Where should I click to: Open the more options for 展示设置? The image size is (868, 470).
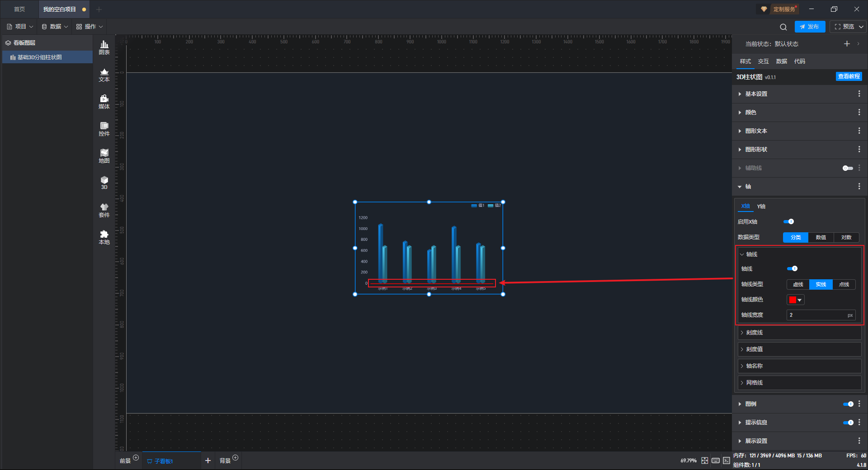859,441
